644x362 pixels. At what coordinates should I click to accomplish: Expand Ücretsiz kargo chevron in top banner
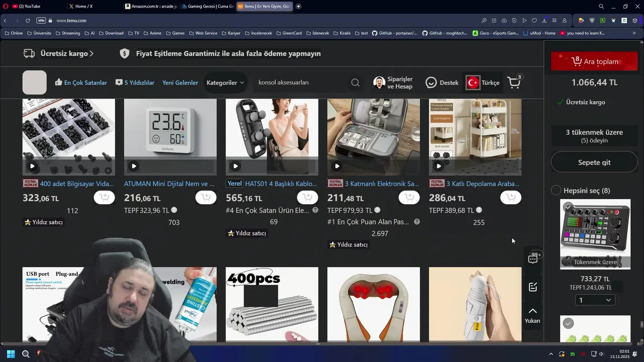point(91,53)
